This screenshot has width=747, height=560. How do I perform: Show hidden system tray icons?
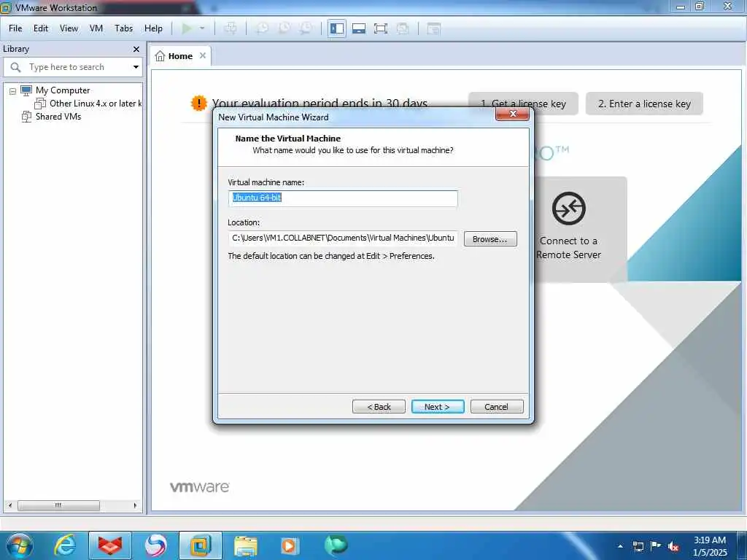[x=620, y=546]
